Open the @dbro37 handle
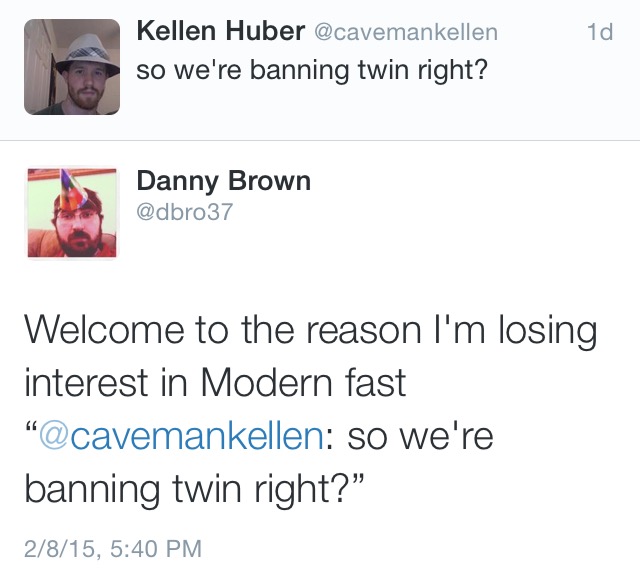 (184, 212)
